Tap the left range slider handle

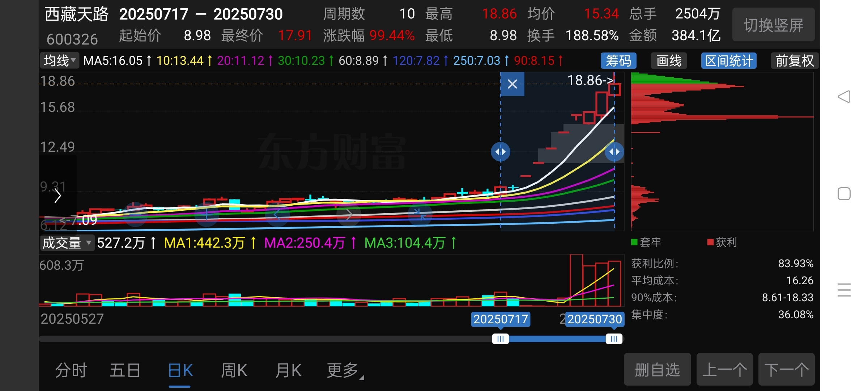click(x=501, y=339)
